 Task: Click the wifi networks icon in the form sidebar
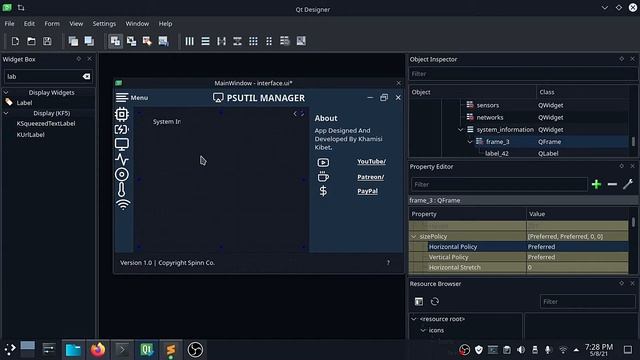(122, 204)
